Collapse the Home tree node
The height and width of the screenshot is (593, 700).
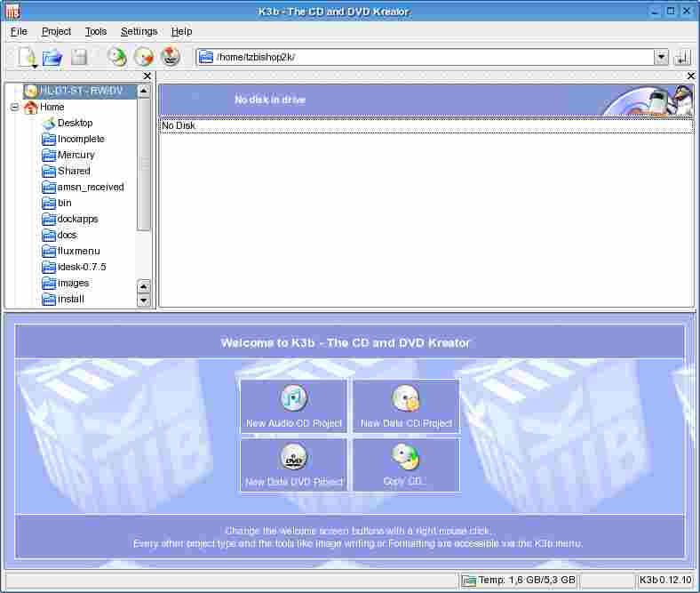15,107
